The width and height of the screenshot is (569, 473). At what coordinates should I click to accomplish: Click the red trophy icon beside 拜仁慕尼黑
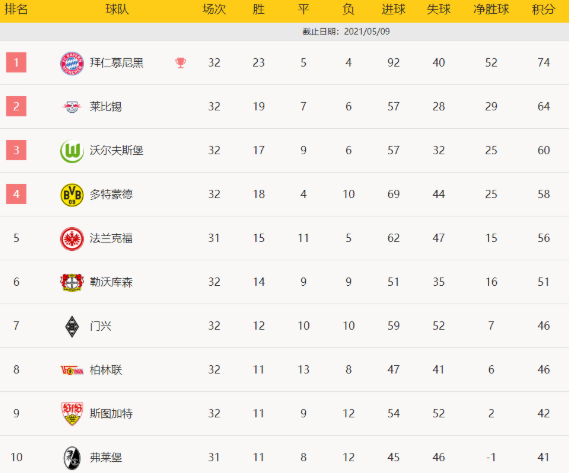pos(180,63)
